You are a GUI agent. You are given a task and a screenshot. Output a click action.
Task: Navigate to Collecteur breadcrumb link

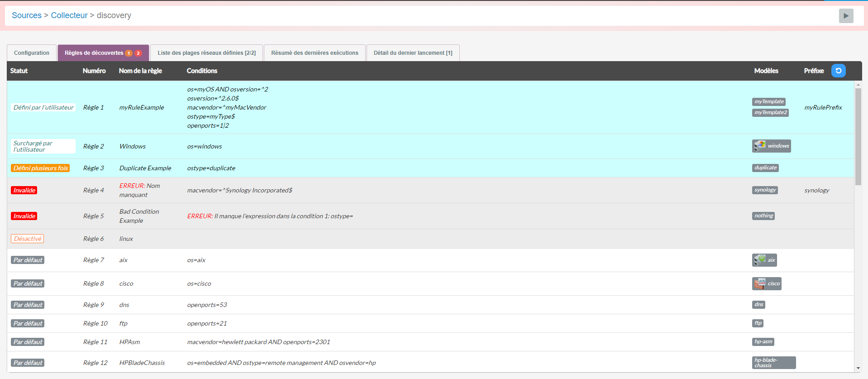coord(69,15)
